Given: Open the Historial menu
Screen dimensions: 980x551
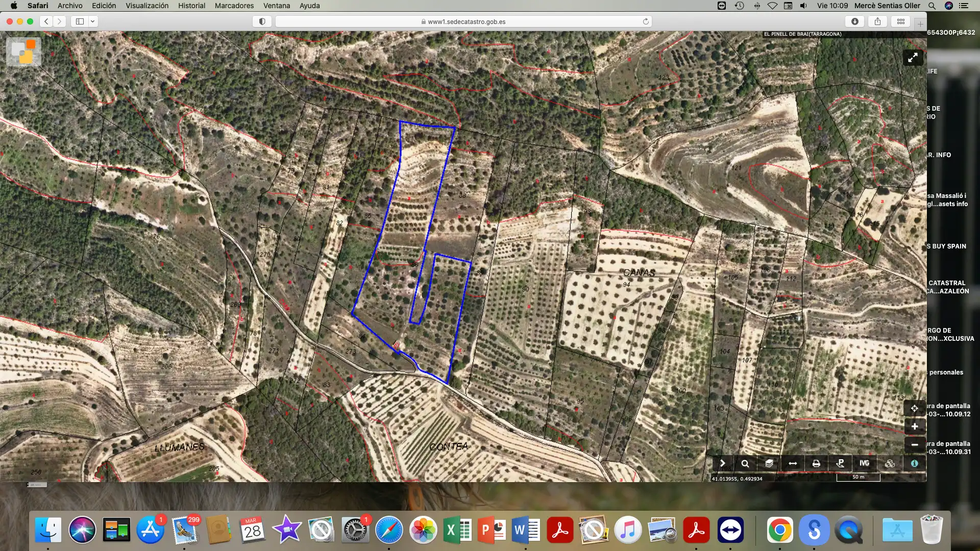Looking at the screenshot, I should tap(191, 6).
